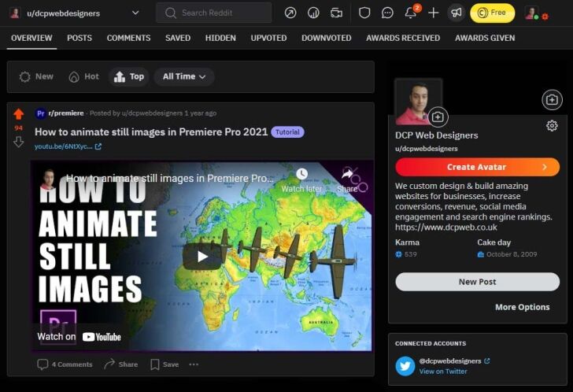Click the Tutorial flair tag
The height and width of the screenshot is (392, 573).
coord(287,132)
